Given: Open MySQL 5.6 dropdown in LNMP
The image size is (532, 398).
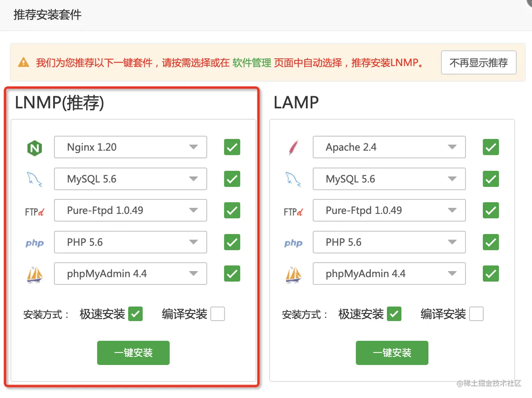Looking at the screenshot, I should coord(131,179).
